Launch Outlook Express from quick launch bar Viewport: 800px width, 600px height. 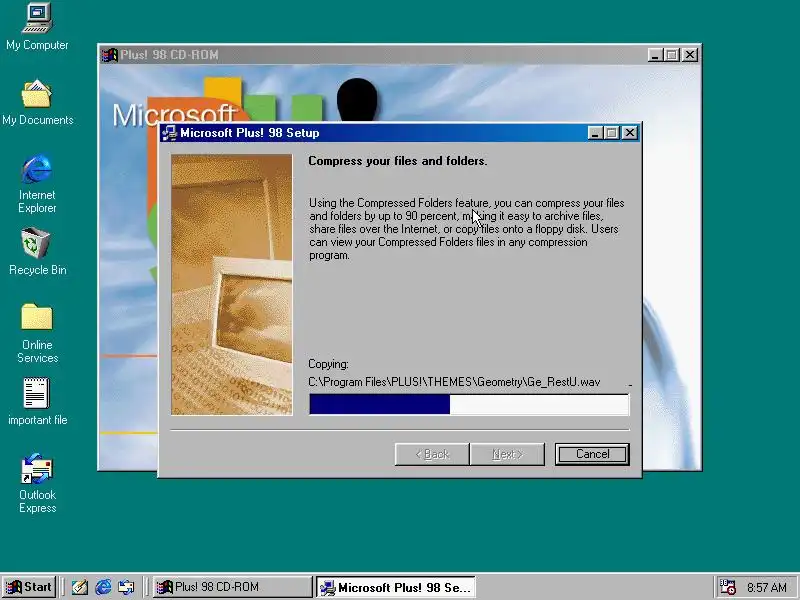point(126,587)
